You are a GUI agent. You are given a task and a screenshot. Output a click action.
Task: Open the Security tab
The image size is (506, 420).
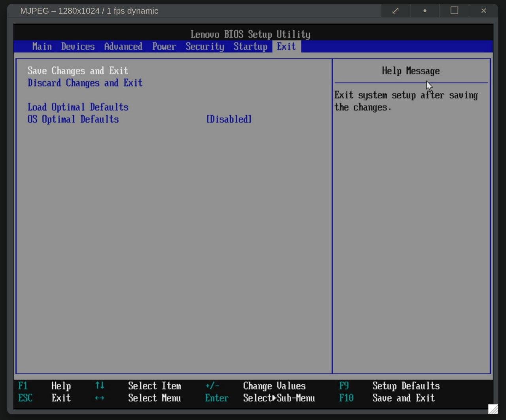(x=205, y=47)
